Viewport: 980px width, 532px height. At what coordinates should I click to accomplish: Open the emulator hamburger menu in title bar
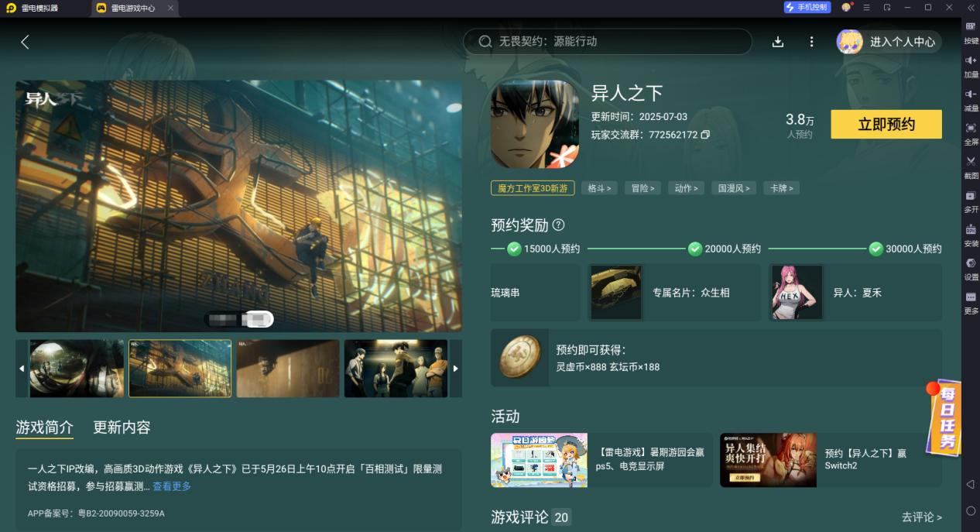(866, 8)
